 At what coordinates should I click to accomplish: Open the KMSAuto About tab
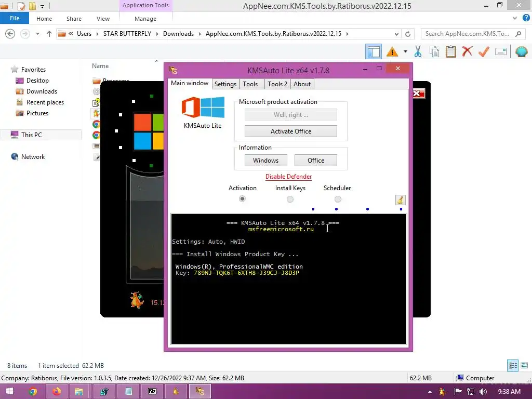302,84
